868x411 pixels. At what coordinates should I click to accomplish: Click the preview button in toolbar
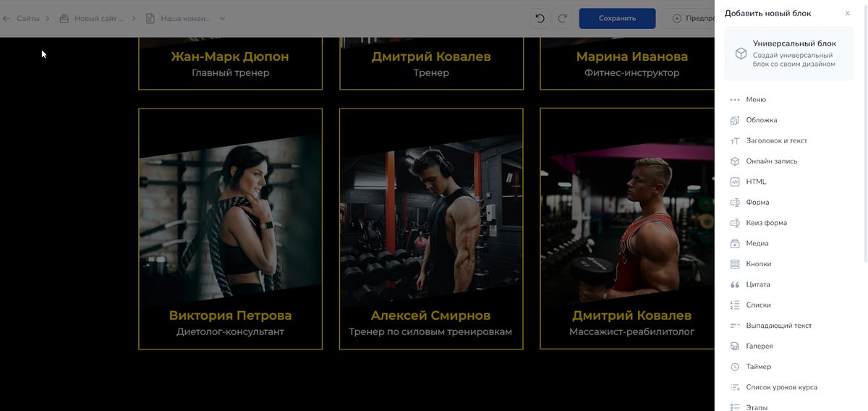689,19
